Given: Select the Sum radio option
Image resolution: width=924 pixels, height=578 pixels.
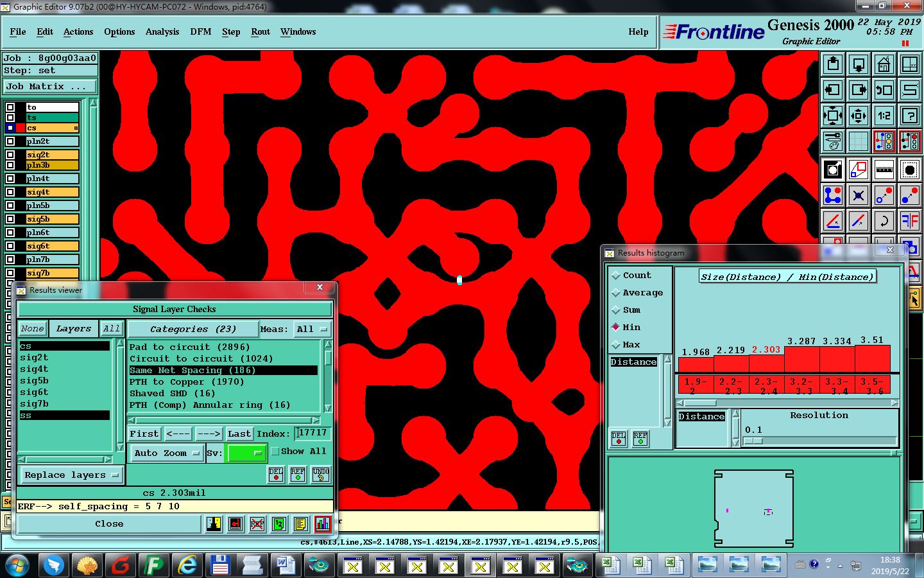Looking at the screenshot, I should point(617,310).
